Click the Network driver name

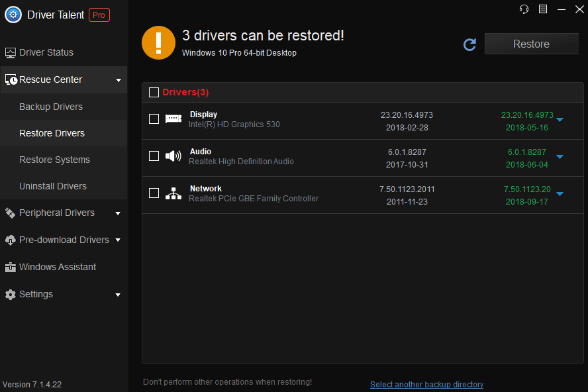pos(206,189)
